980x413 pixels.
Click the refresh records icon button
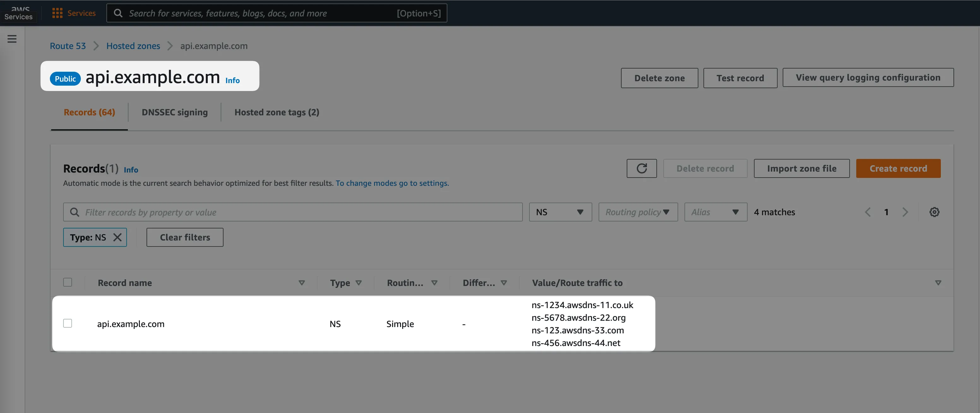pos(642,168)
